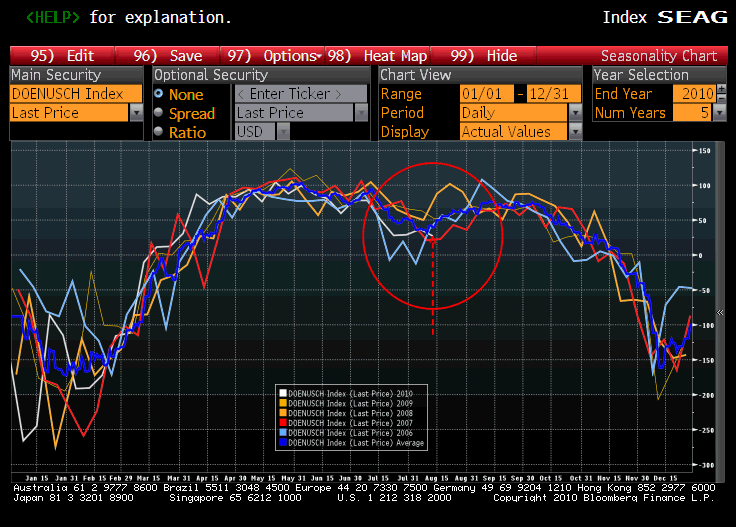Click the 95) Edit button
736x527 pixels.
[62, 56]
